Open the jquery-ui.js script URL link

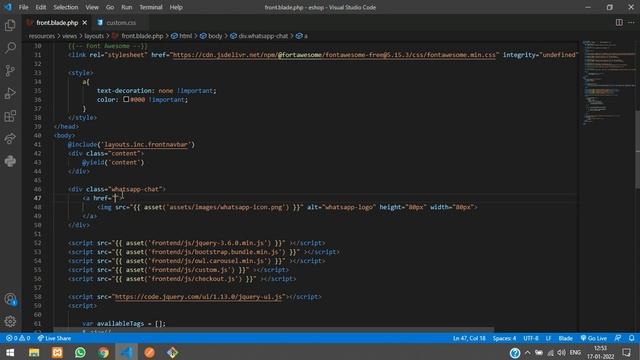(x=198, y=297)
